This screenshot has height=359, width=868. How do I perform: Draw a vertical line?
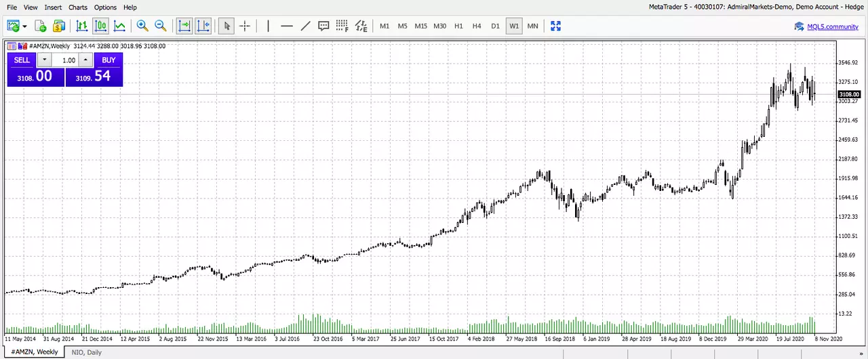[269, 26]
